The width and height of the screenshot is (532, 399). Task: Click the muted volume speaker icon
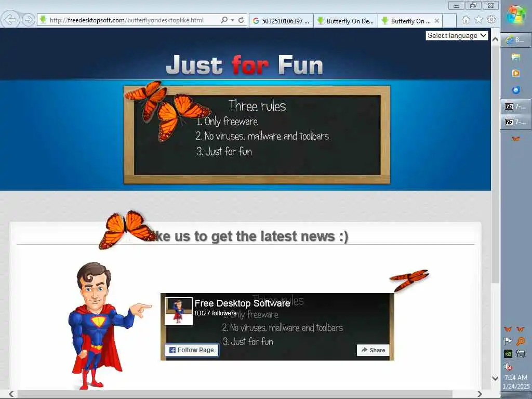[x=508, y=367]
